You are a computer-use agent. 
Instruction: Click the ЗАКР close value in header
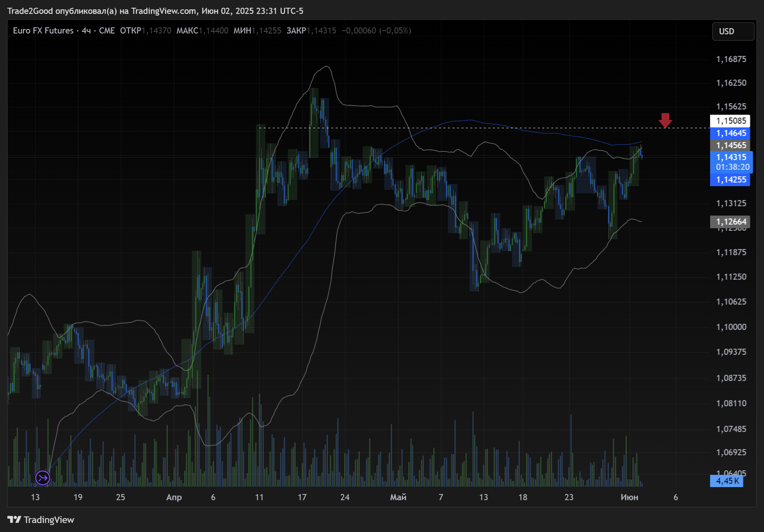[x=321, y=31]
